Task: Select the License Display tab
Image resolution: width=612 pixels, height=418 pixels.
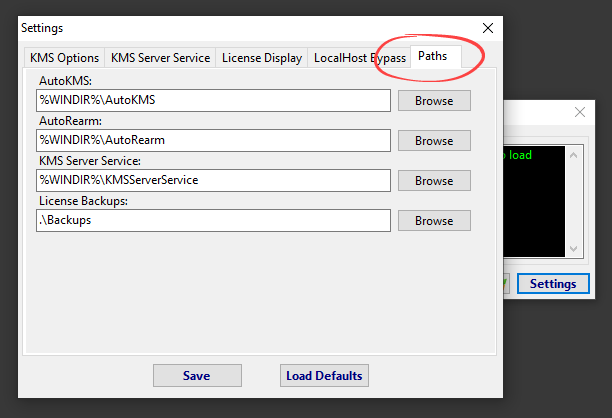Action: 262,58
